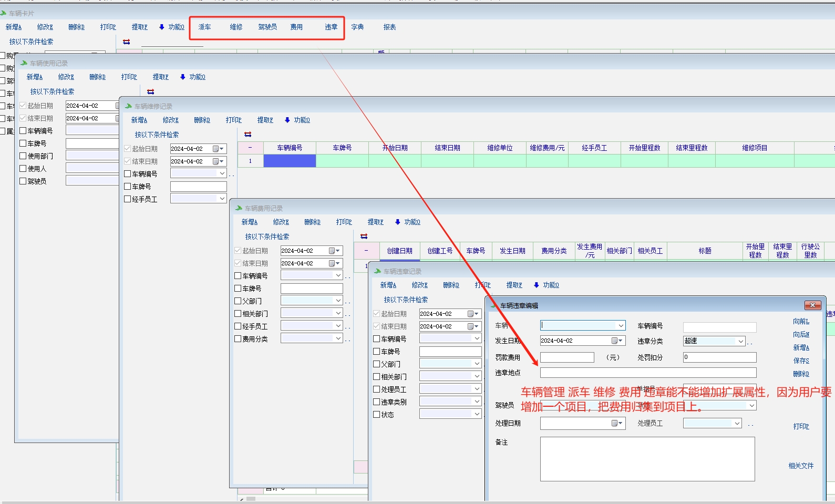Close the 车辆违章编辑 dialog
The width and height of the screenshot is (835, 504).
(x=812, y=305)
